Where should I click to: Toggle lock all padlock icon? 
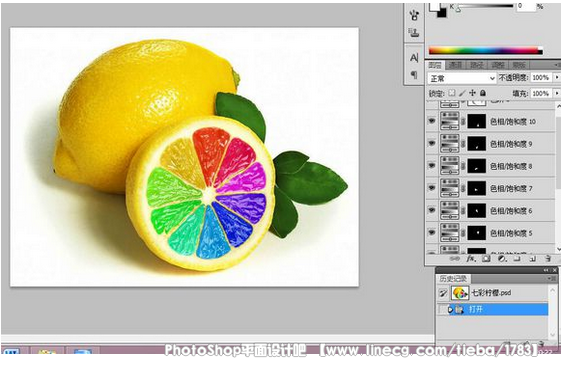point(483,93)
